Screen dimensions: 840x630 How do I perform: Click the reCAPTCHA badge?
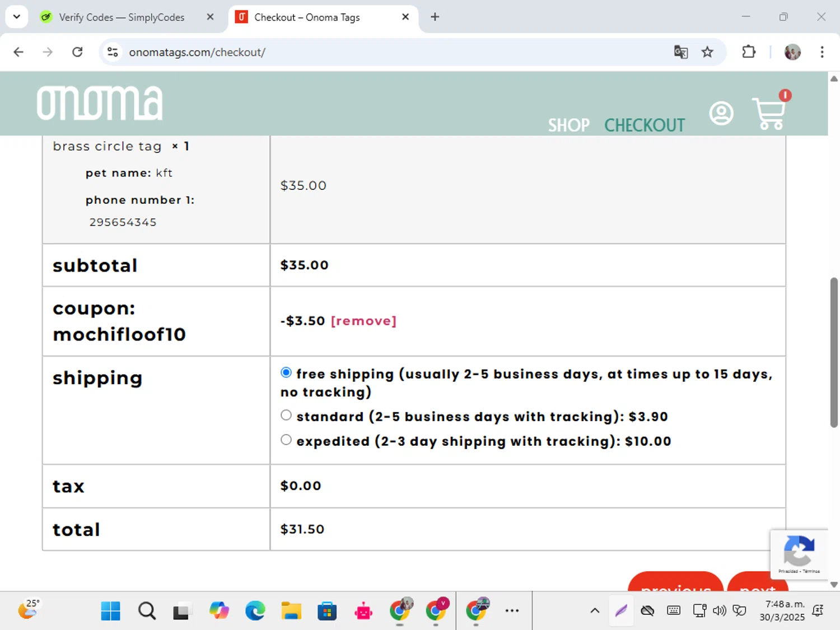tap(799, 554)
